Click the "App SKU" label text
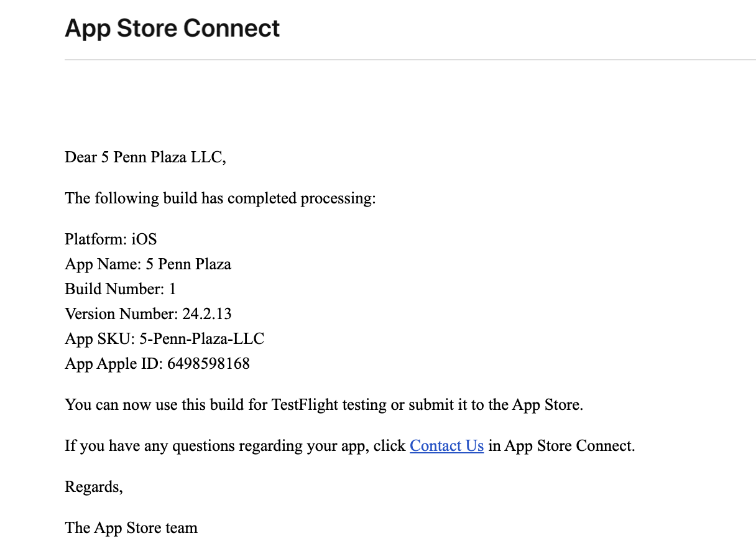 [95, 339]
